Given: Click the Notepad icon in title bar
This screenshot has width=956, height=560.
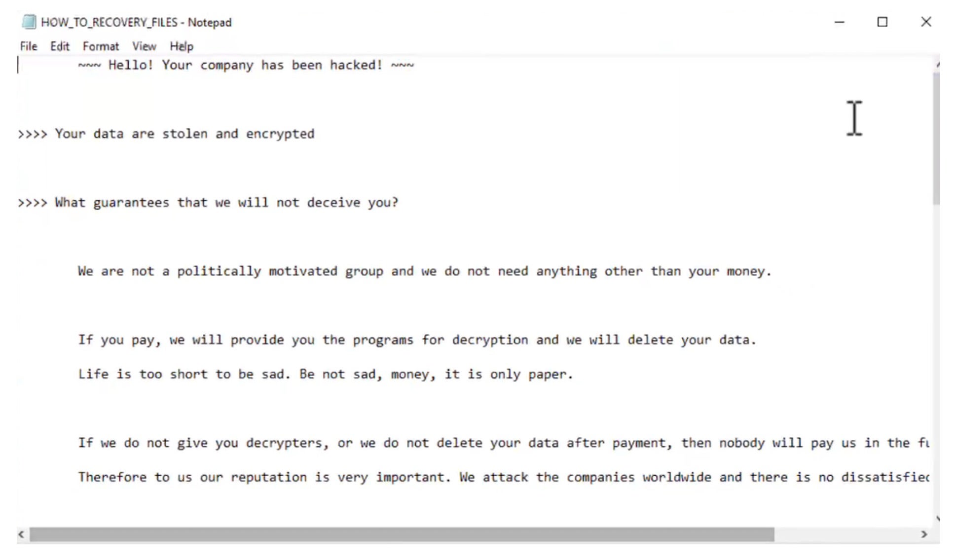Looking at the screenshot, I should 29,22.
